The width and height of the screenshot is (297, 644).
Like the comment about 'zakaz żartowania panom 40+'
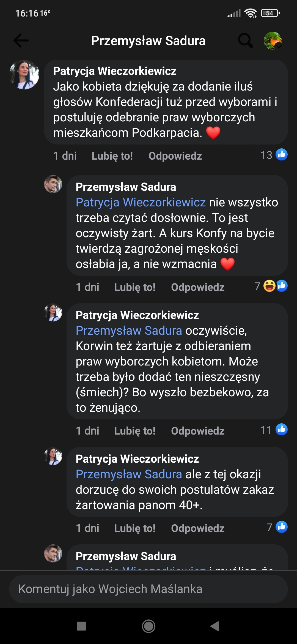(135, 528)
